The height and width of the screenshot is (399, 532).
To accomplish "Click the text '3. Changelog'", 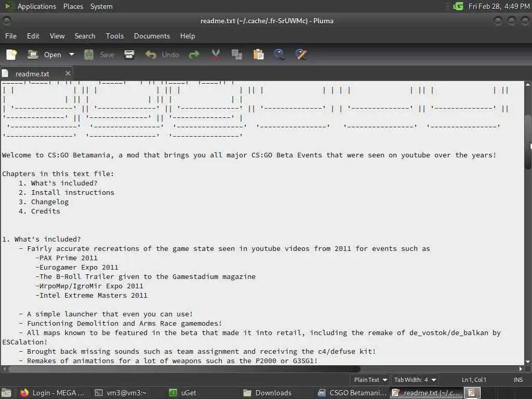I will 44,202.
